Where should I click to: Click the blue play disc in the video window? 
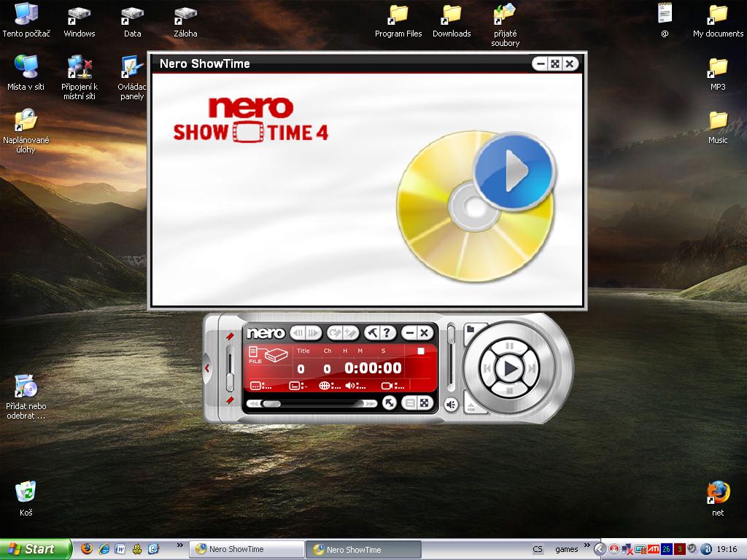click(x=515, y=171)
